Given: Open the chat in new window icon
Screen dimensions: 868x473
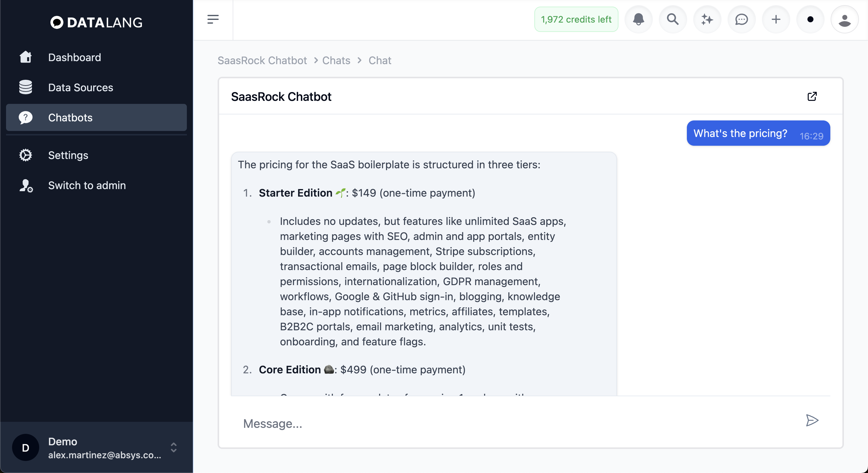Looking at the screenshot, I should pyautogui.click(x=813, y=96).
